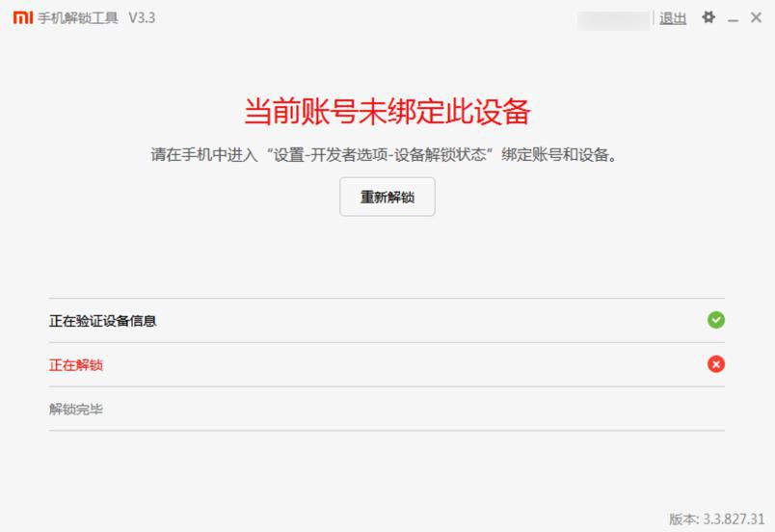Viewport: 775px width, 532px height.
Task: Click the red 当前账号未绑定此设备 heading
Action: [387, 111]
